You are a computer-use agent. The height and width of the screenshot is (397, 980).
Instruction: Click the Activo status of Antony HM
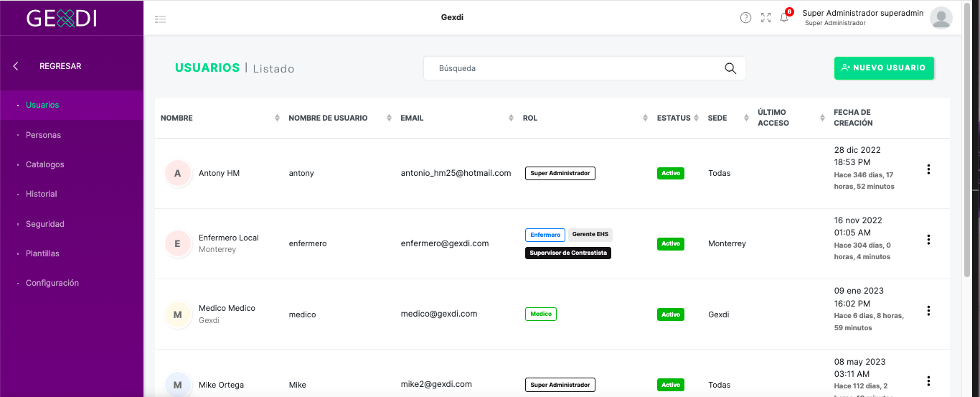[x=671, y=173]
